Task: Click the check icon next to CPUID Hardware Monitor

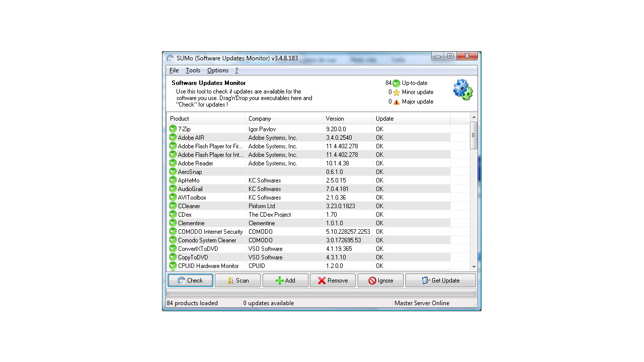Action: (173, 265)
